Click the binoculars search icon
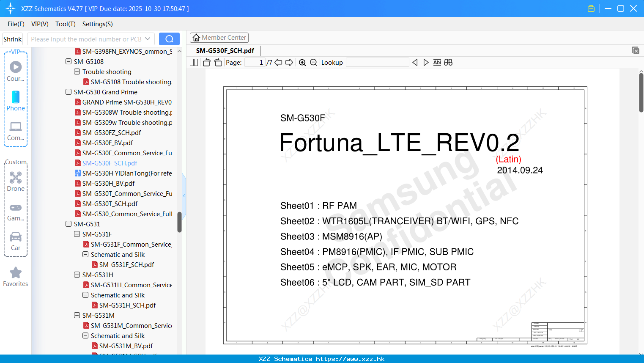This screenshot has height=363, width=644. point(448,62)
